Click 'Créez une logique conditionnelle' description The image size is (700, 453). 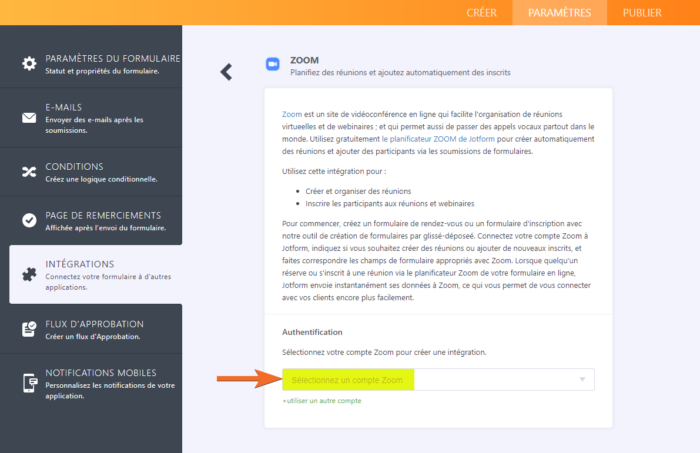pos(101,179)
